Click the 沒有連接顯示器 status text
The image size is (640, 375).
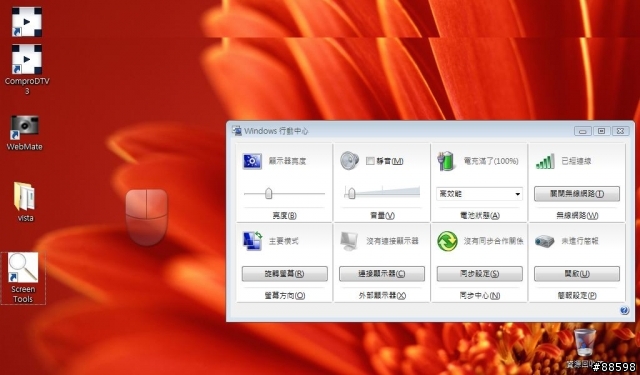click(392, 241)
